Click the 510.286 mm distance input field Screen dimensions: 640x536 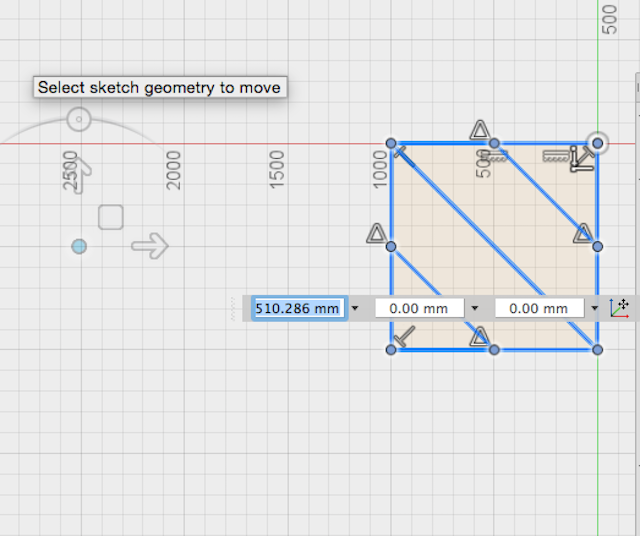299,308
